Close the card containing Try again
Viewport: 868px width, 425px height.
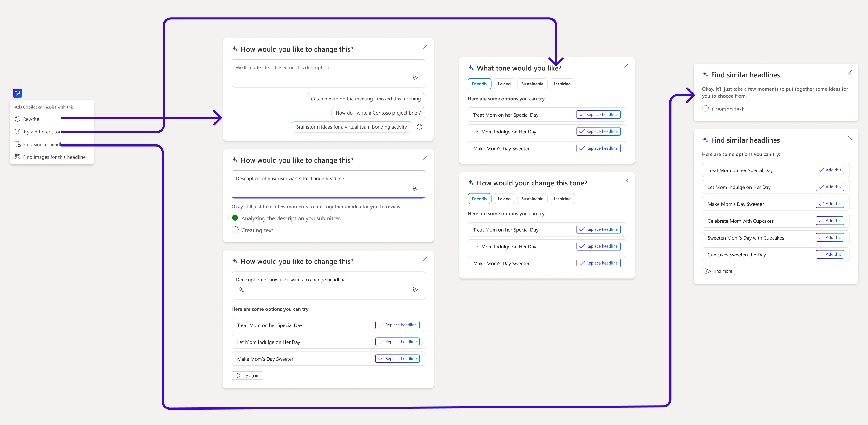pos(425,259)
